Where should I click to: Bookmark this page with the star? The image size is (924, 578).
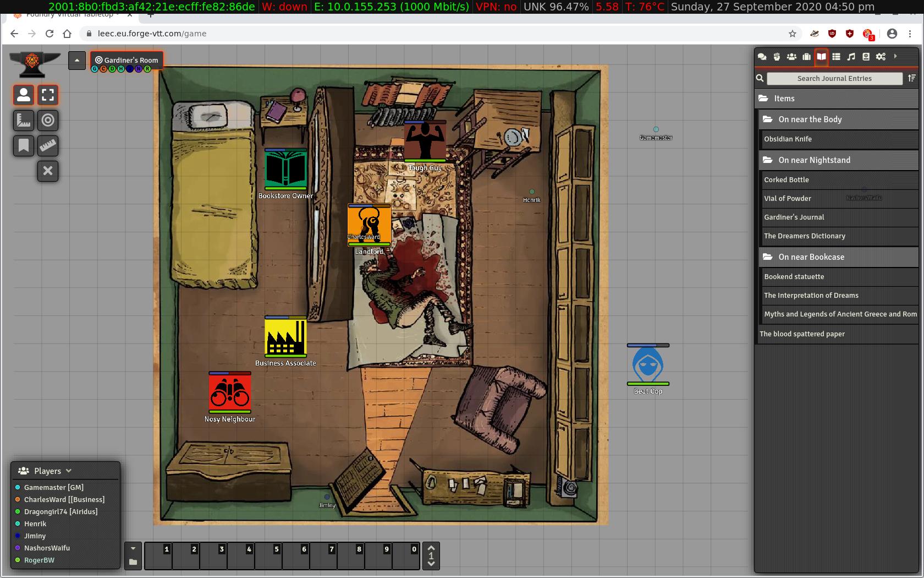click(x=793, y=34)
